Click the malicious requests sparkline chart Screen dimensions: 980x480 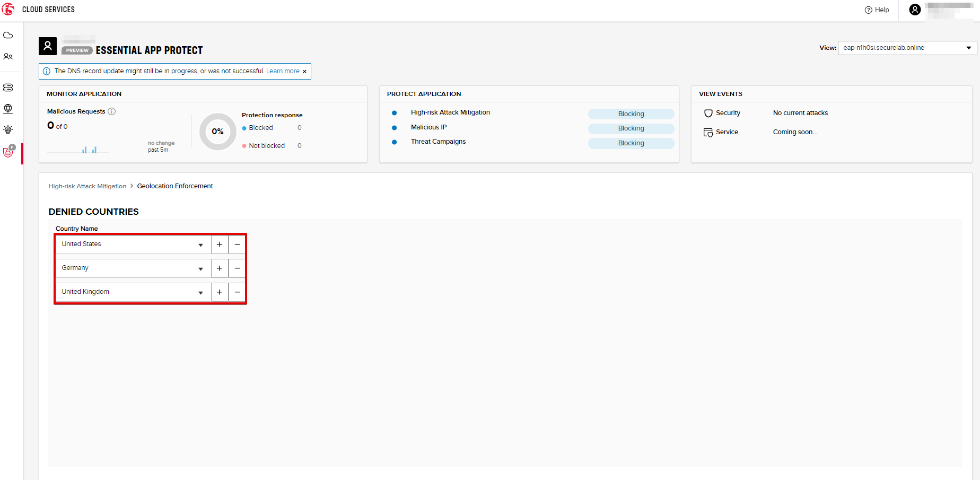pos(78,149)
